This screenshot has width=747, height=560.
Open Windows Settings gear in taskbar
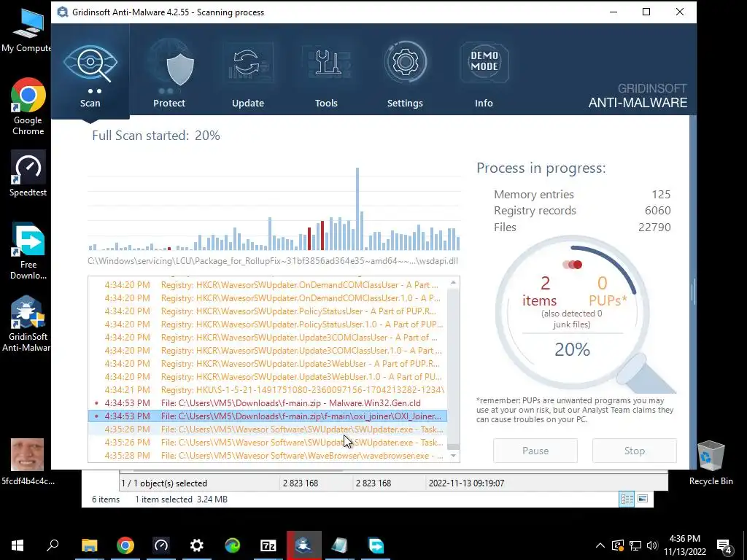pos(197,545)
